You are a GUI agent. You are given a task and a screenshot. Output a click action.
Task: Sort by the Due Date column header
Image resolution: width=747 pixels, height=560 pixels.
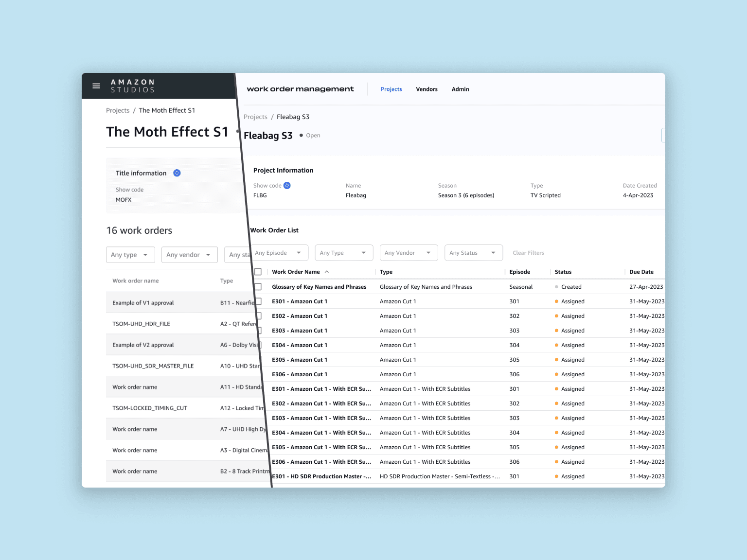[641, 272]
